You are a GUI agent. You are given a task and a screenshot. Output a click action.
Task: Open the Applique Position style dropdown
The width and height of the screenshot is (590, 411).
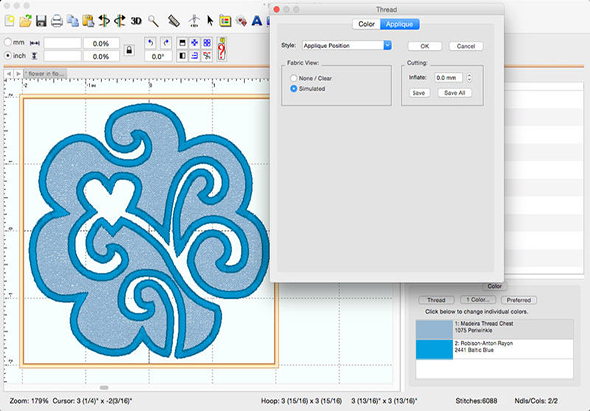point(347,46)
